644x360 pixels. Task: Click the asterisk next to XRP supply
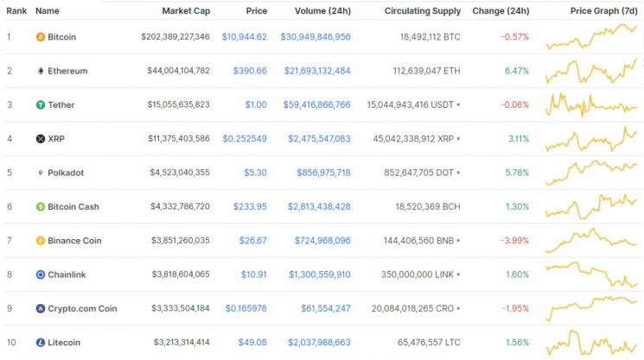(x=458, y=139)
